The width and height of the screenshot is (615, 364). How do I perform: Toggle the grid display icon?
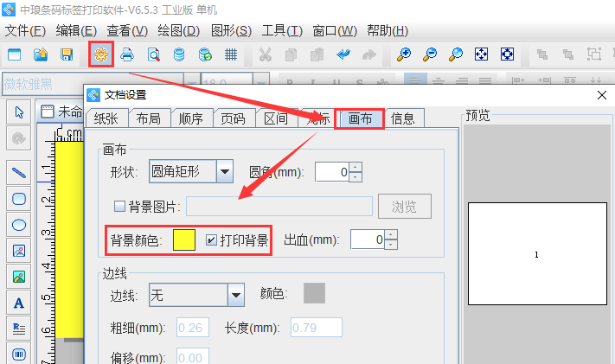coord(231,54)
